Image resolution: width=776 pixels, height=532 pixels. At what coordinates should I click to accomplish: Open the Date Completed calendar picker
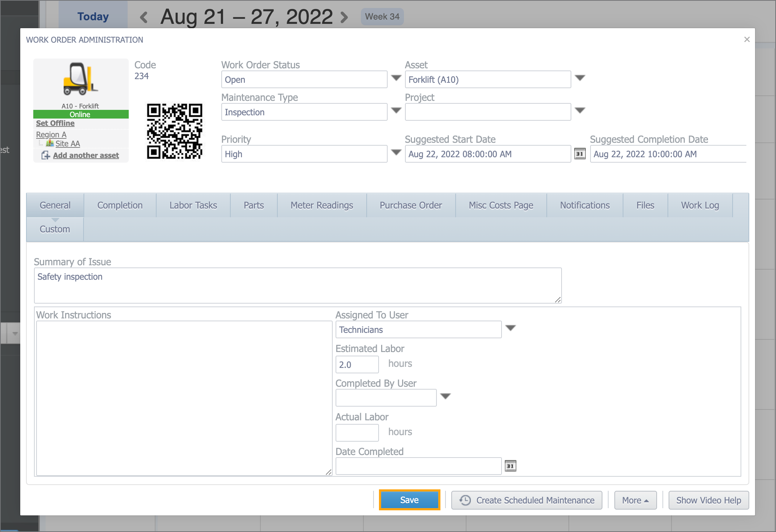point(510,466)
